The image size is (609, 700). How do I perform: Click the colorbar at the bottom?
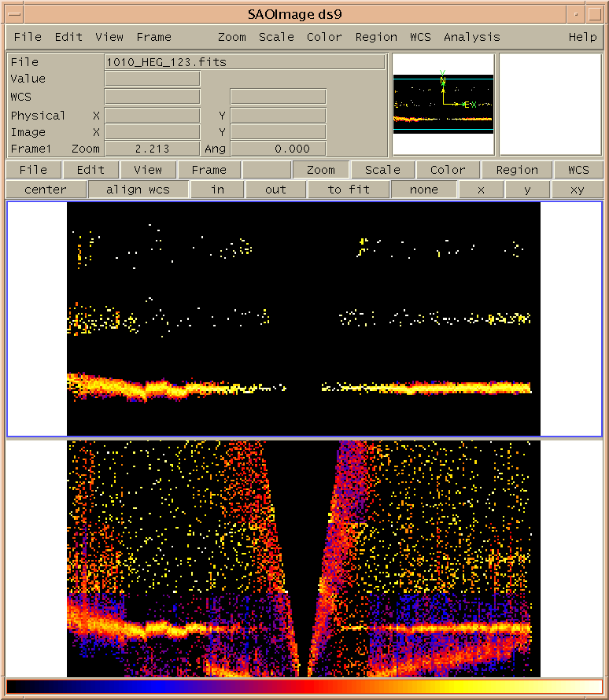(304, 687)
